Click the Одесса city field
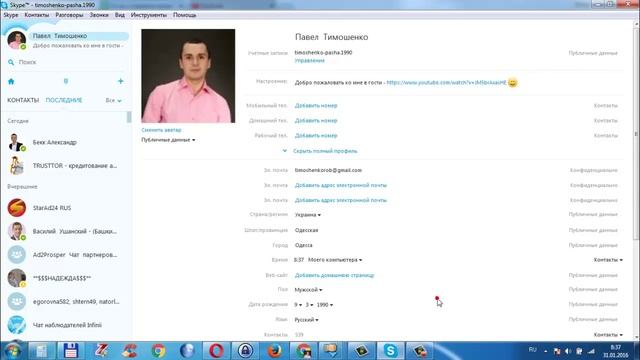 click(x=304, y=245)
